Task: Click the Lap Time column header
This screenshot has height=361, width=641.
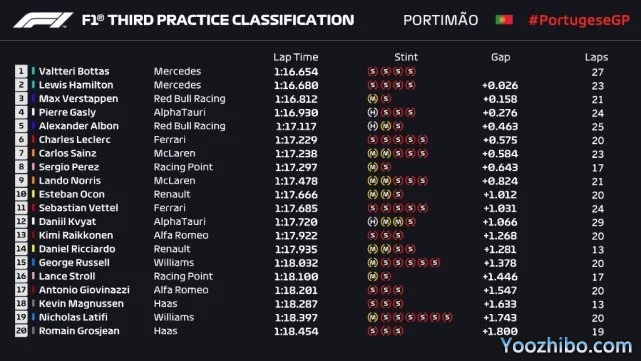Action: pos(296,57)
